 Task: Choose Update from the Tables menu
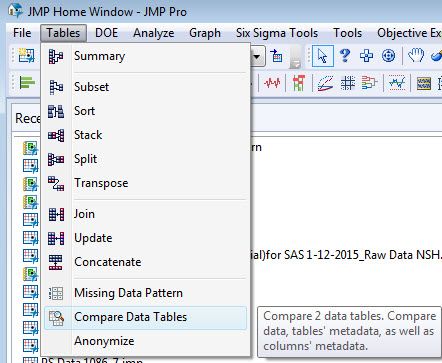click(145, 238)
